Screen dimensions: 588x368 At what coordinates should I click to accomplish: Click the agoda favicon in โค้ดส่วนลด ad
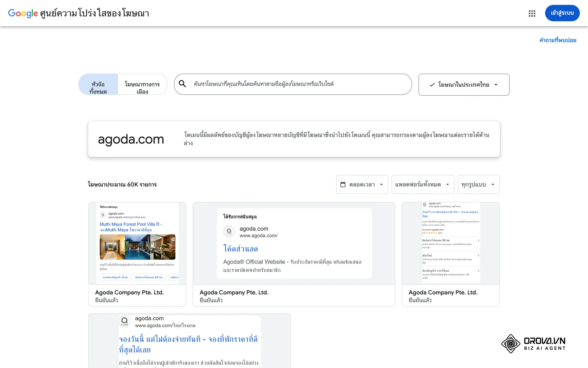pos(229,231)
